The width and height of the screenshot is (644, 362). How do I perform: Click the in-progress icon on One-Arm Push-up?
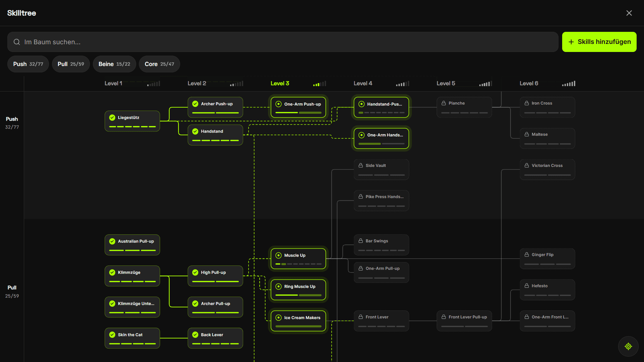(x=278, y=104)
